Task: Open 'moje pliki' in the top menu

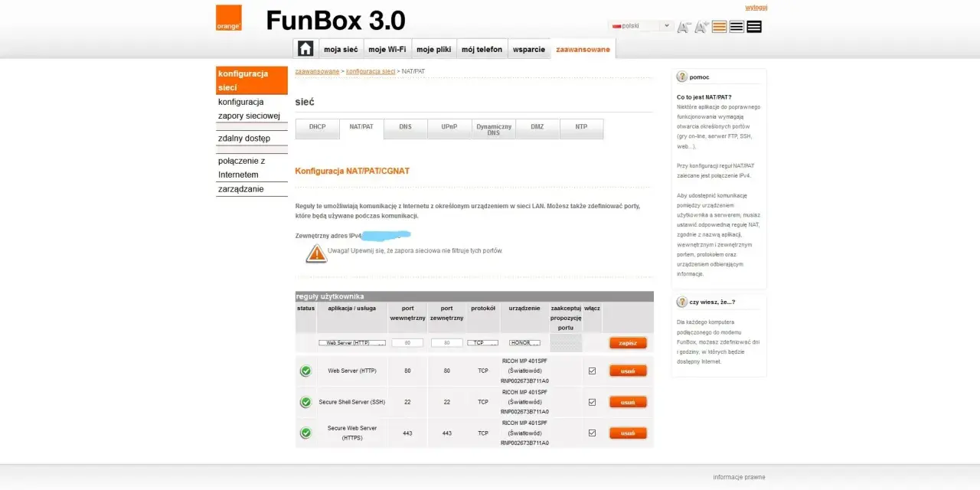Action: click(434, 49)
